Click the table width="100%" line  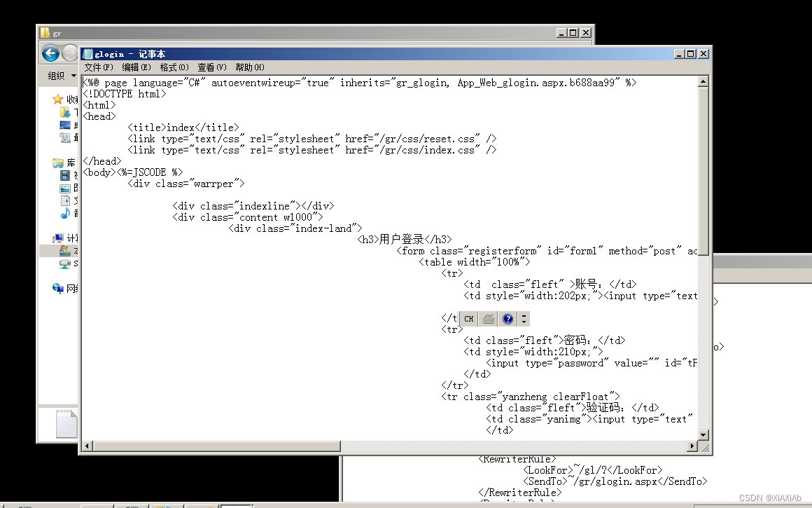point(475,262)
